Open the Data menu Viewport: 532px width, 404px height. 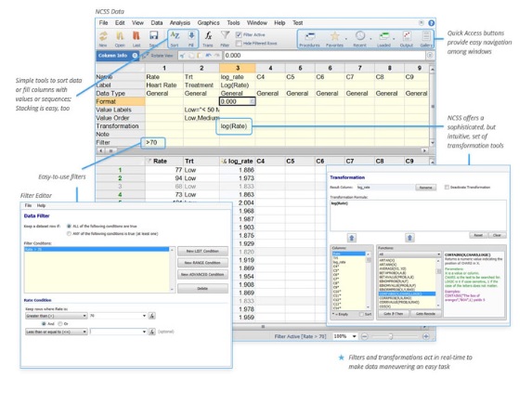(156, 22)
